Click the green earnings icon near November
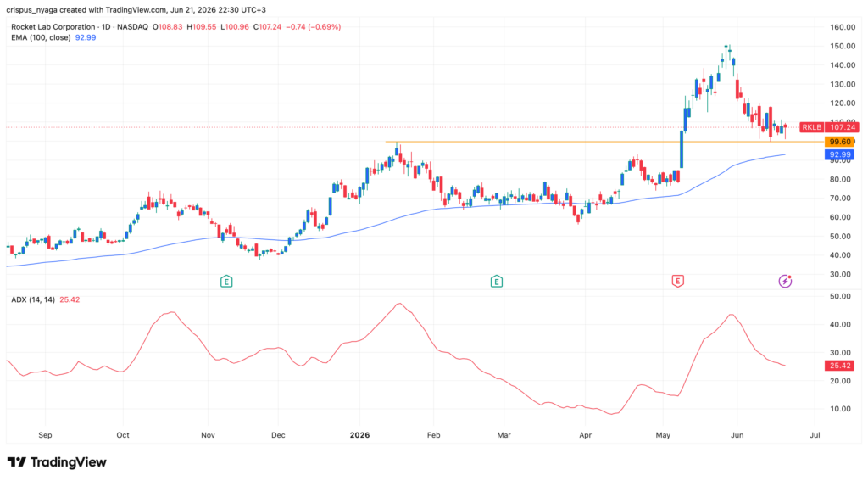Screen dimensions: 868x481 (x=225, y=282)
